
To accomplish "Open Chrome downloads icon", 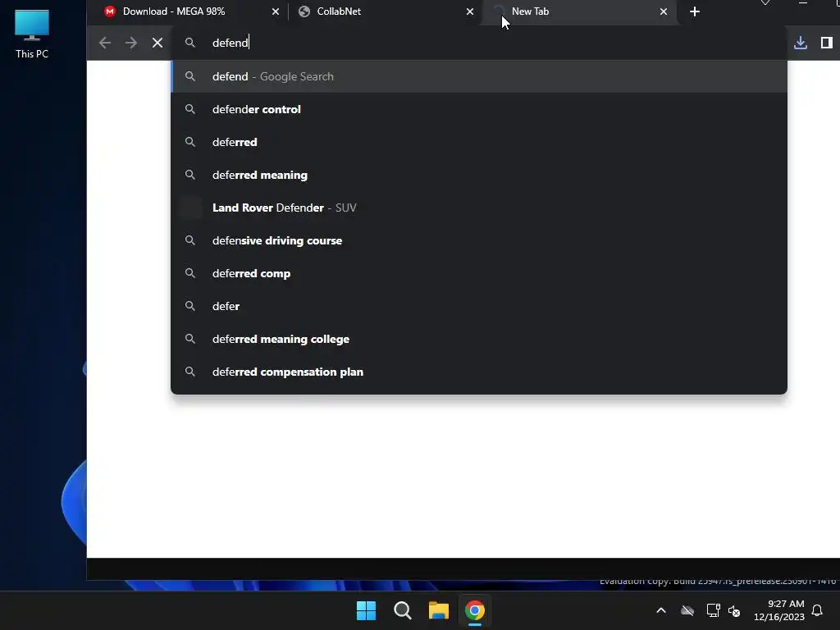I will [x=801, y=43].
